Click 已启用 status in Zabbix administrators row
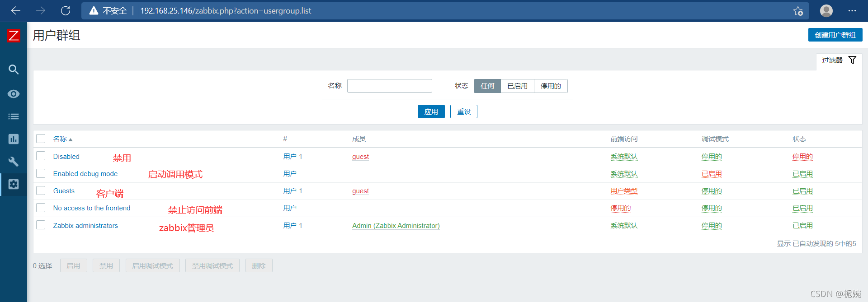The height and width of the screenshot is (302, 868). click(802, 226)
